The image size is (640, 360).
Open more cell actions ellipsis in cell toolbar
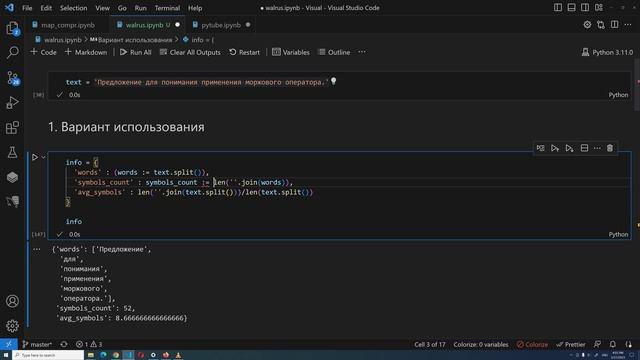tap(597, 148)
